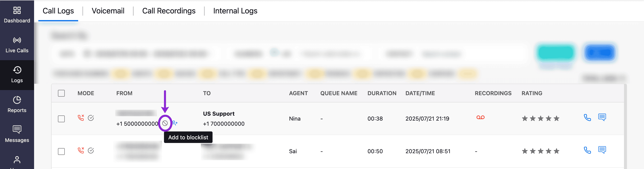This screenshot has height=169, width=644.
Task: Select the checkbox for Sai's call row
Action: point(61,152)
